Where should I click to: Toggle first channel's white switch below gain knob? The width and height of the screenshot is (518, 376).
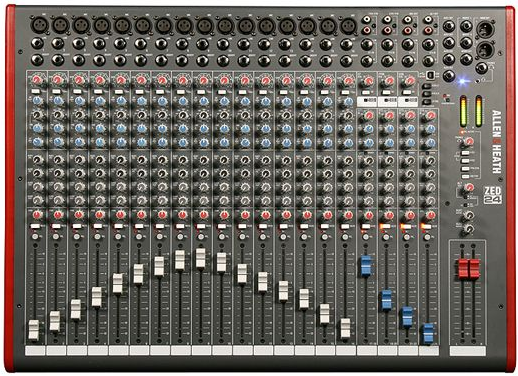(36, 91)
